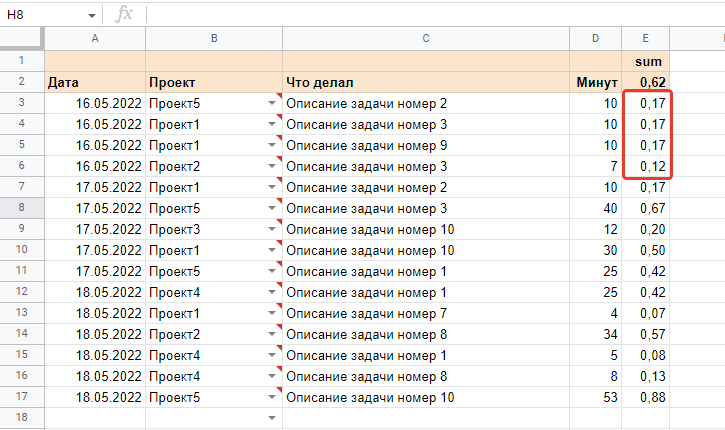Select the total cell showing 0,62
The height and width of the screenshot is (430, 725).
pos(646,82)
